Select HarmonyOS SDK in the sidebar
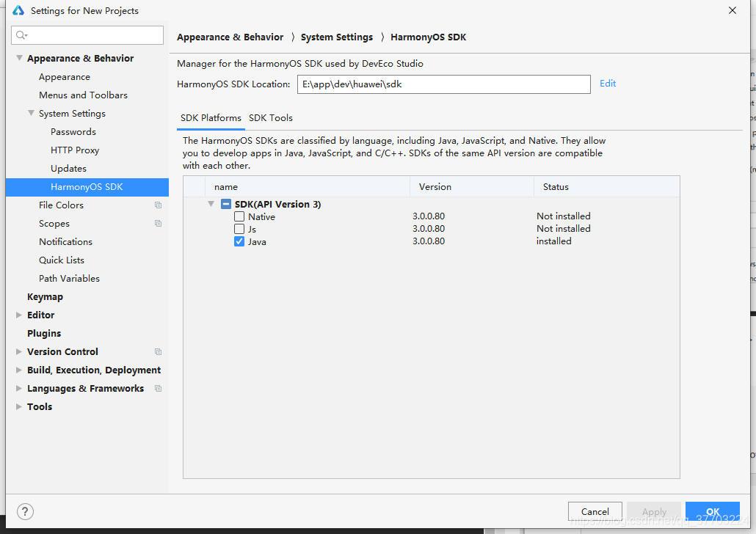The height and width of the screenshot is (534, 756). (87, 187)
